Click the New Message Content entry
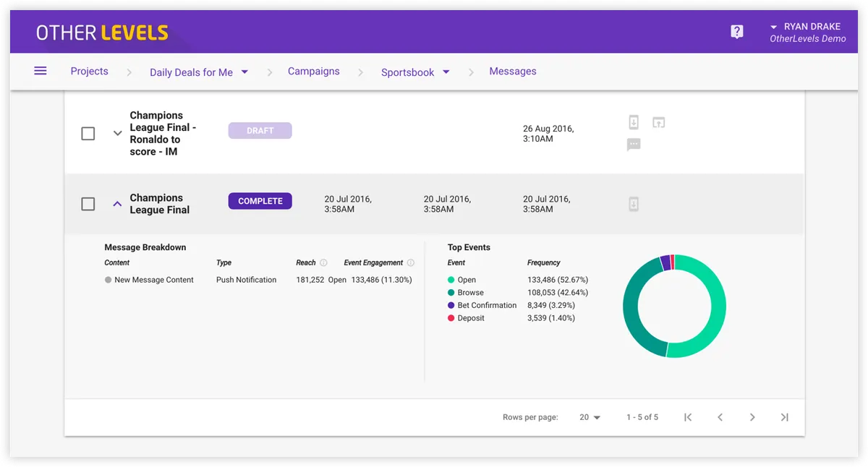Viewport: 868px width, 467px height. coord(154,280)
